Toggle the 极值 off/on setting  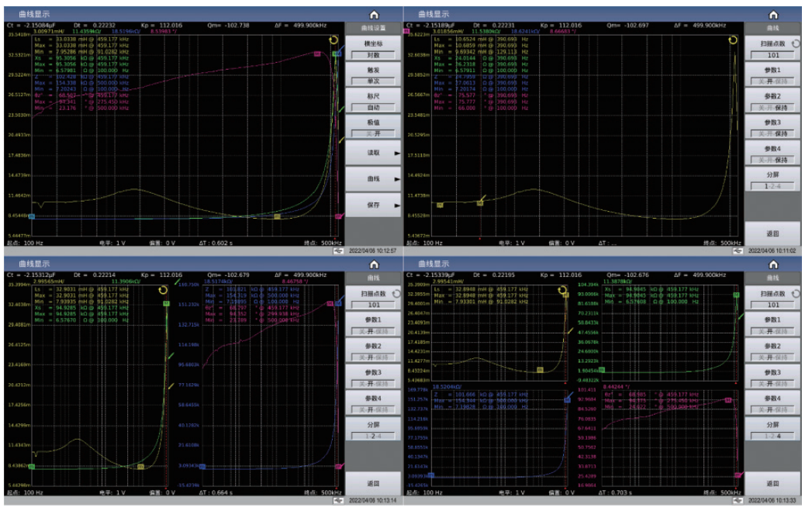[373, 133]
